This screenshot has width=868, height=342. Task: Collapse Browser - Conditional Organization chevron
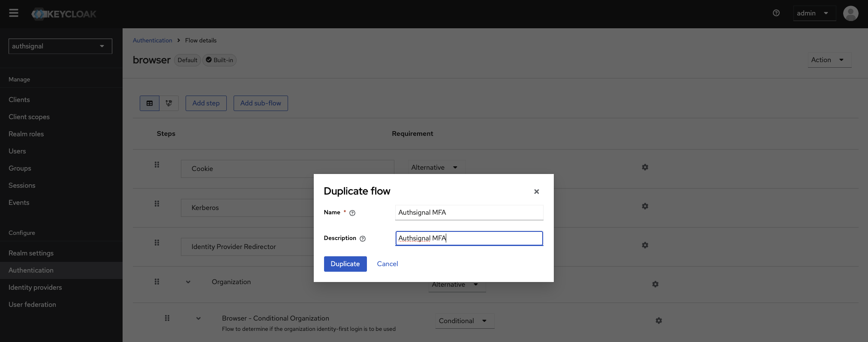tap(198, 318)
